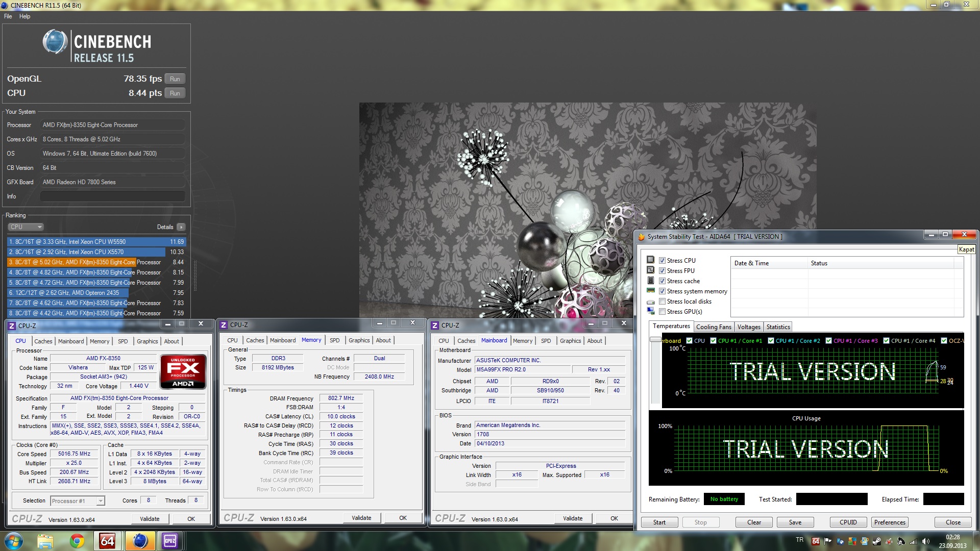The width and height of the screenshot is (980, 551).
Task: Click the Stress system memory RAM icon
Action: click(x=650, y=290)
